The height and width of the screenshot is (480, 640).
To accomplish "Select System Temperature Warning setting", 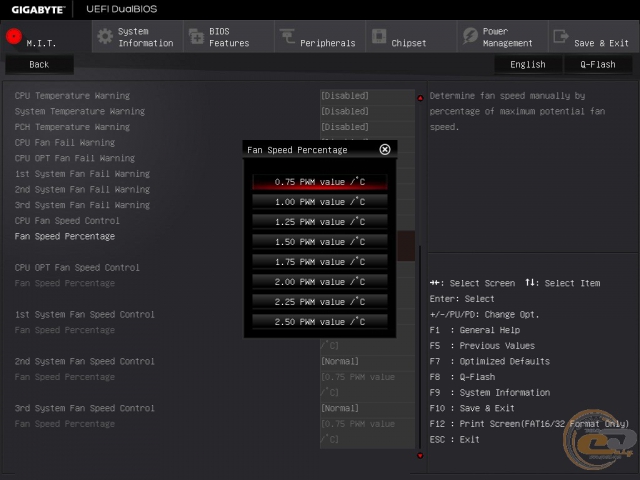I will click(80, 111).
